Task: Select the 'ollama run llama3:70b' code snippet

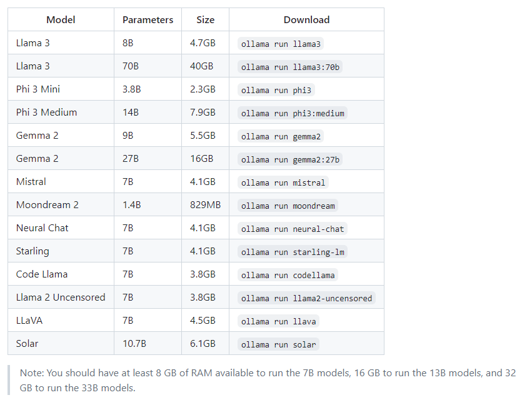Action: (290, 67)
